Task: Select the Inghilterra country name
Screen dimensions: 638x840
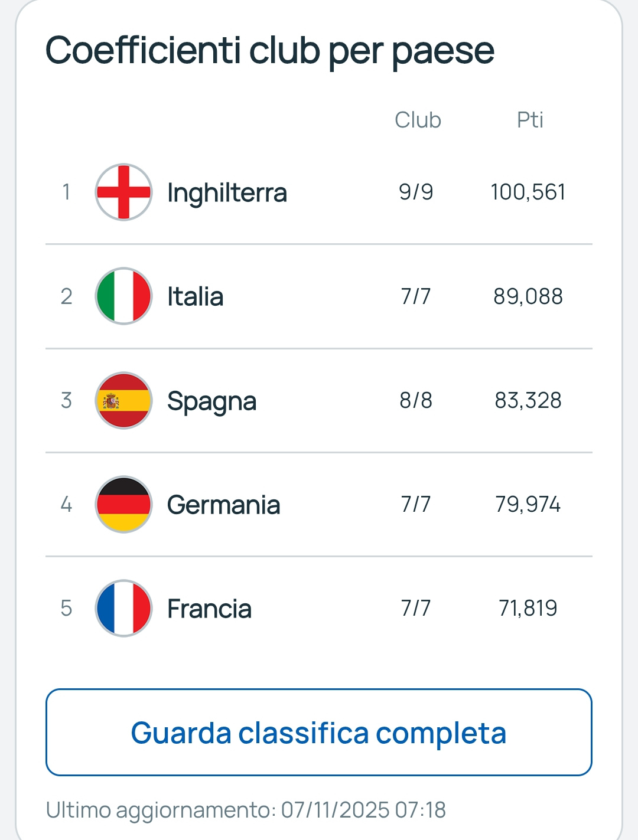Action: coord(227,192)
